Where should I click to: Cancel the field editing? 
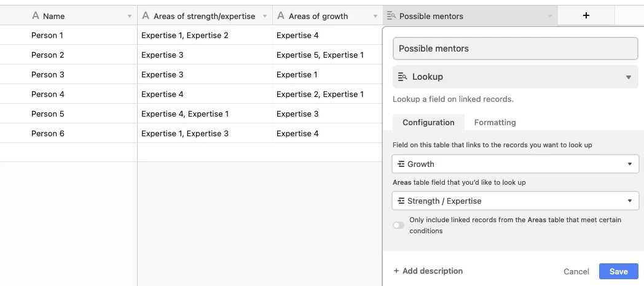[576, 271]
